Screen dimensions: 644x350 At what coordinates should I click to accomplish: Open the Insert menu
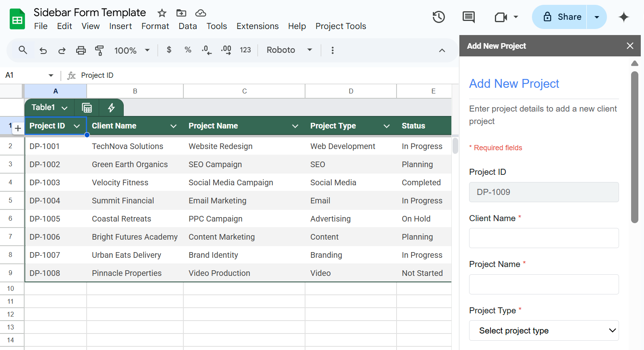120,26
